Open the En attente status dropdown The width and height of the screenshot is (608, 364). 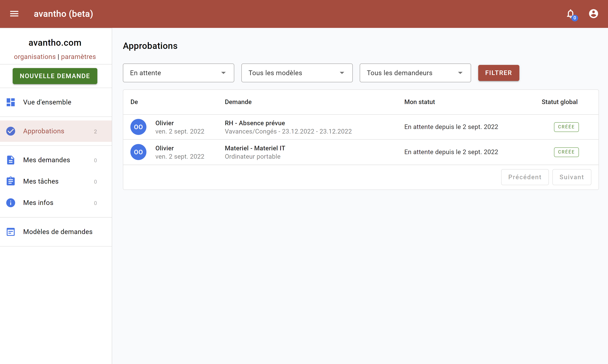(x=178, y=73)
